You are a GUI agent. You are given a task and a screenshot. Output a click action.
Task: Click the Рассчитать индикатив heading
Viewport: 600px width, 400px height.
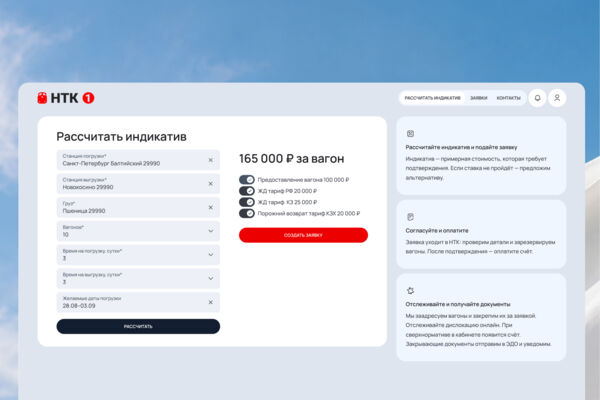pyautogui.click(x=121, y=137)
